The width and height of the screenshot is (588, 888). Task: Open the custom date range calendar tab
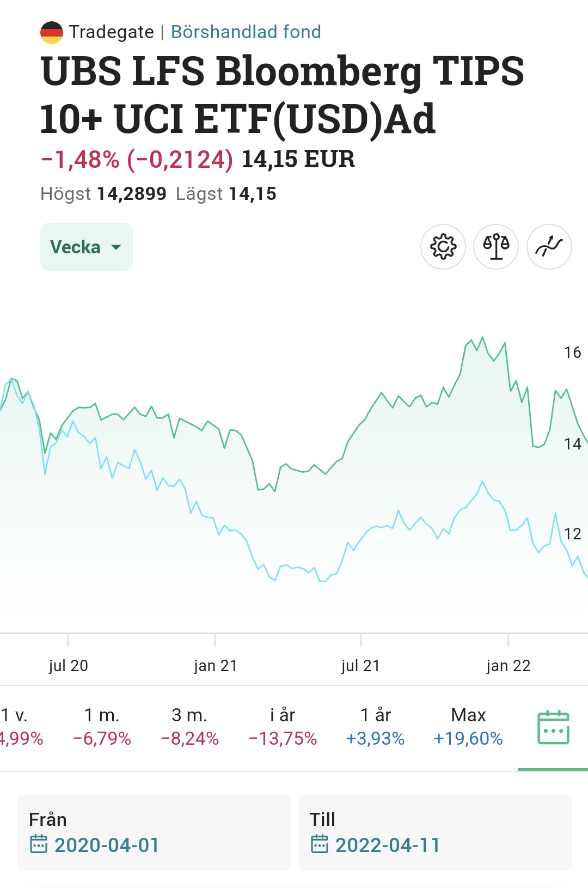tap(553, 727)
